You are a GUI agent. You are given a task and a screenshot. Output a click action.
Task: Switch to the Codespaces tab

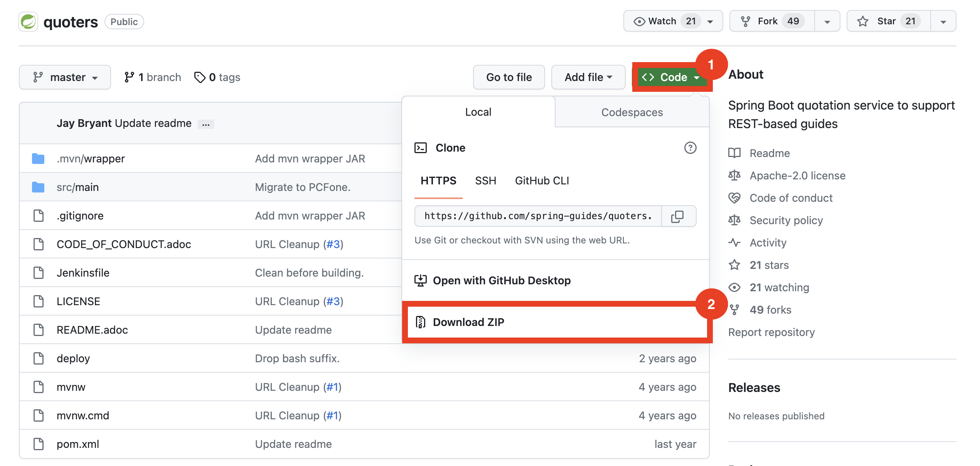[x=632, y=112]
